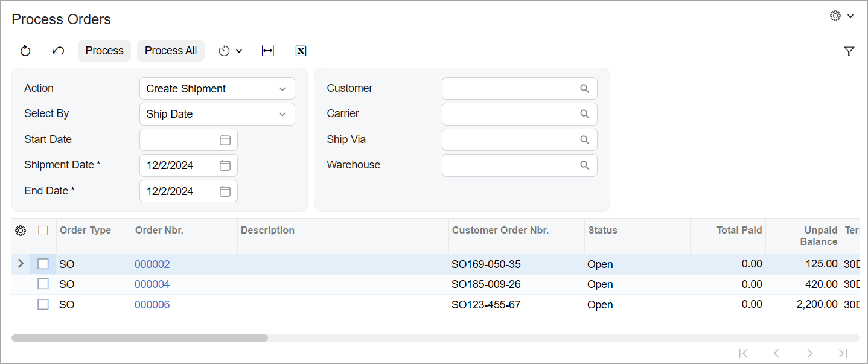Click the Customer field lookup magnifier
868x364 pixels.
584,89
